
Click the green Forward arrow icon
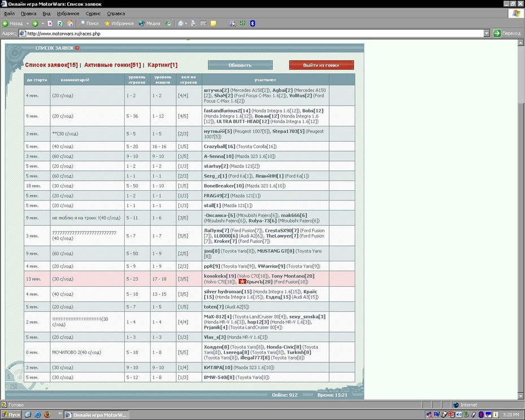coord(35,24)
